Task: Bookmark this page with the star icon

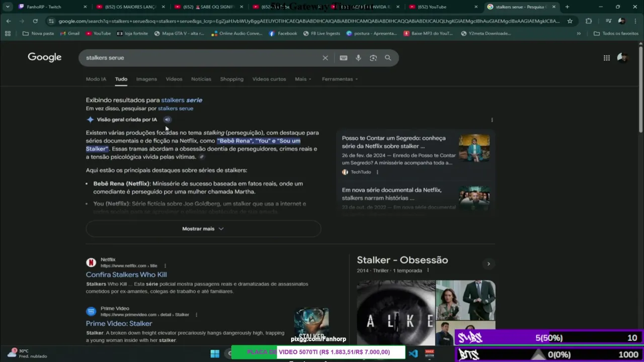Action: (570, 21)
